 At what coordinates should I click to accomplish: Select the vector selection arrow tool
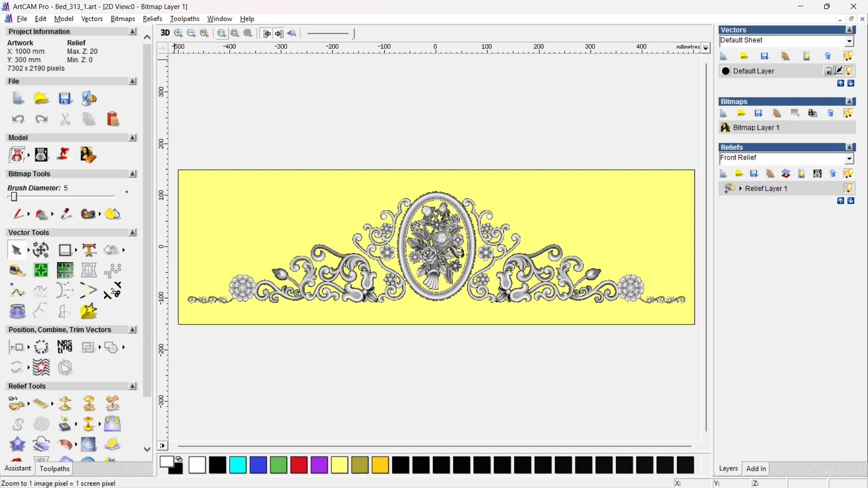[x=16, y=250]
